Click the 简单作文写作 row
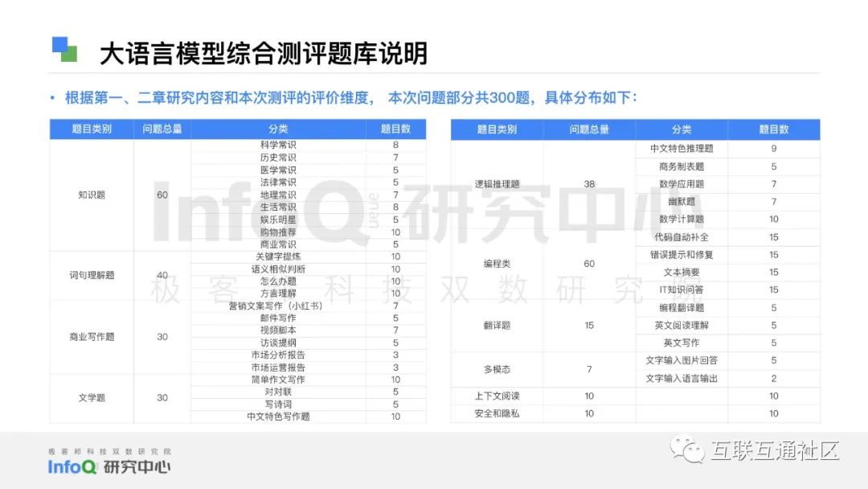Screen dimensions: 868x489 pos(309,380)
